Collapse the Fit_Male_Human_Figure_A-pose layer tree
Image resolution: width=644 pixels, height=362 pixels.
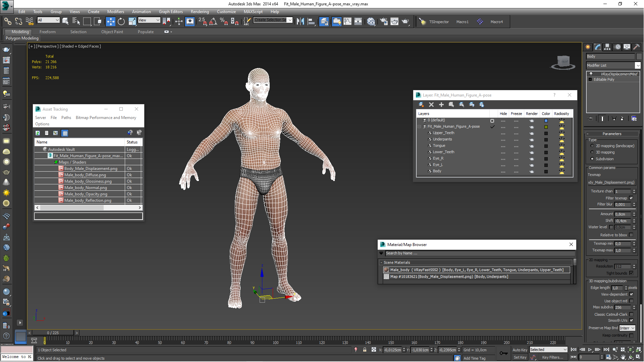(419, 127)
